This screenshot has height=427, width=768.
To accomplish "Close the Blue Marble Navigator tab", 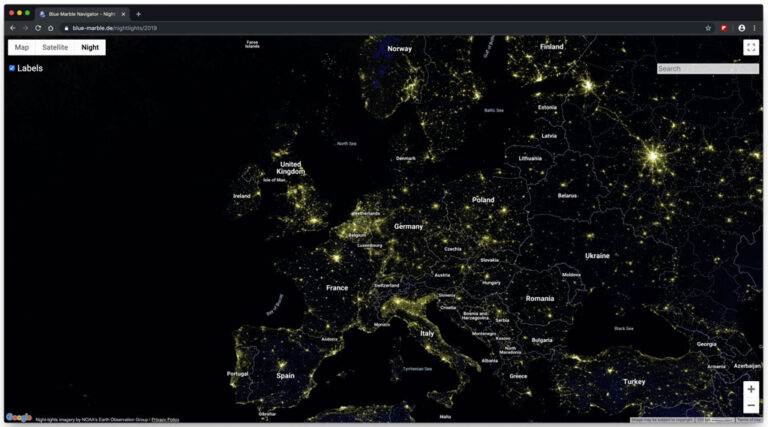I will point(123,14).
